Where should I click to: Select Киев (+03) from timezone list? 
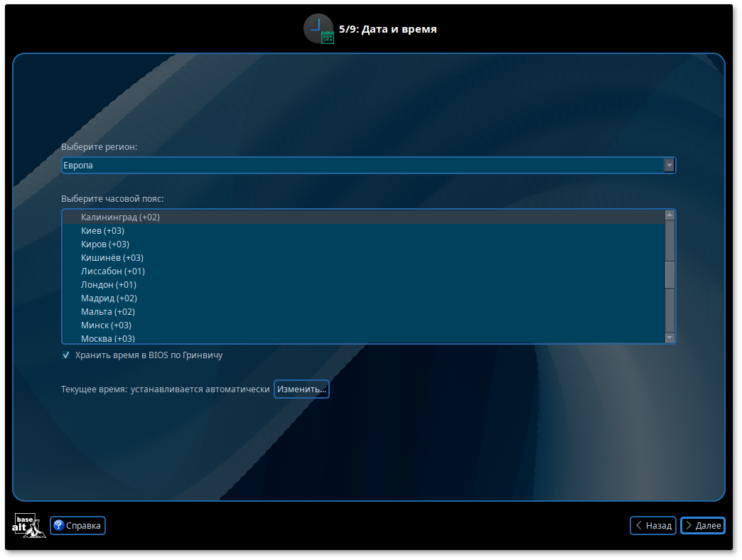(x=102, y=231)
